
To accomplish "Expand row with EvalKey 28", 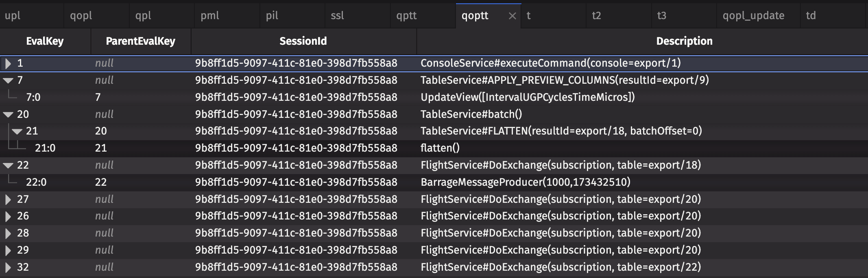I will 8,233.
